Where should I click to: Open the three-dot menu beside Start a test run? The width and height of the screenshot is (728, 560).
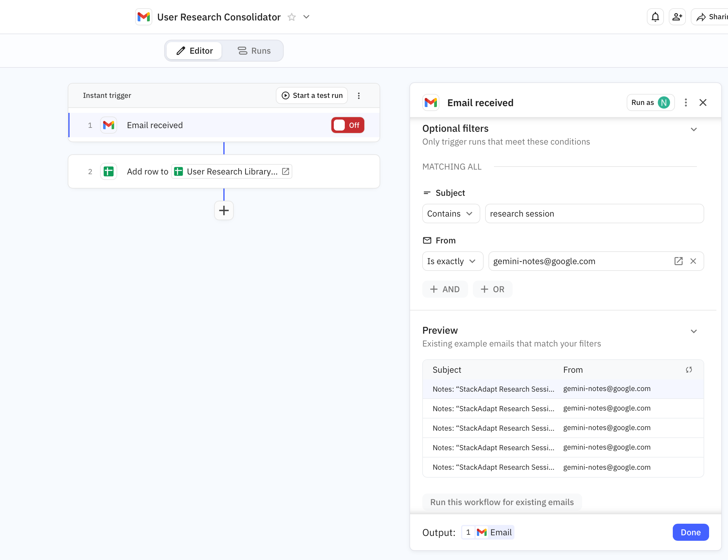359,95
